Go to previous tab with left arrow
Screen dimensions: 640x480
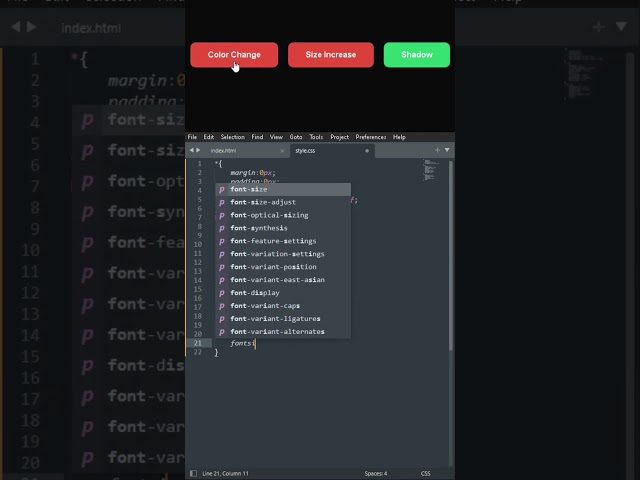click(x=191, y=150)
